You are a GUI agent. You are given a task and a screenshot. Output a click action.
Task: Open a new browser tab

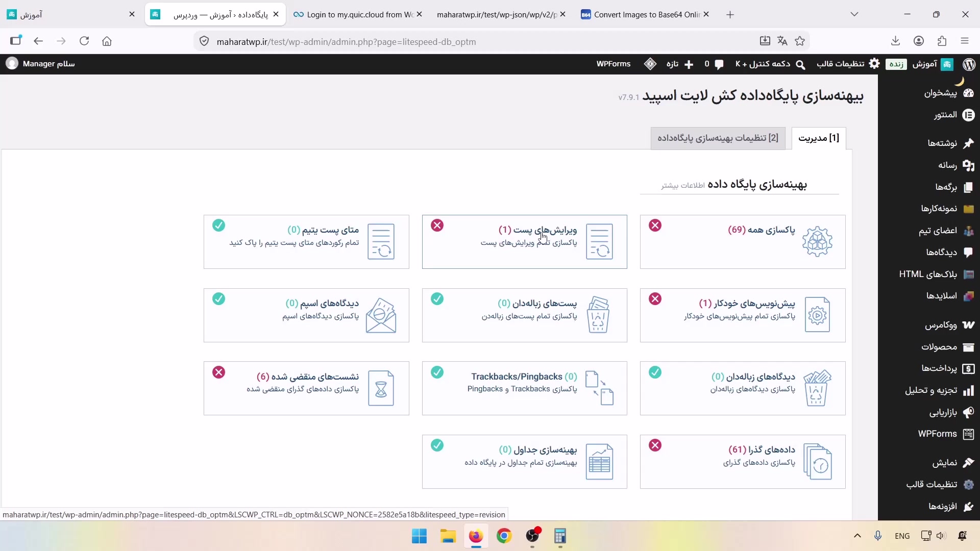point(730,15)
